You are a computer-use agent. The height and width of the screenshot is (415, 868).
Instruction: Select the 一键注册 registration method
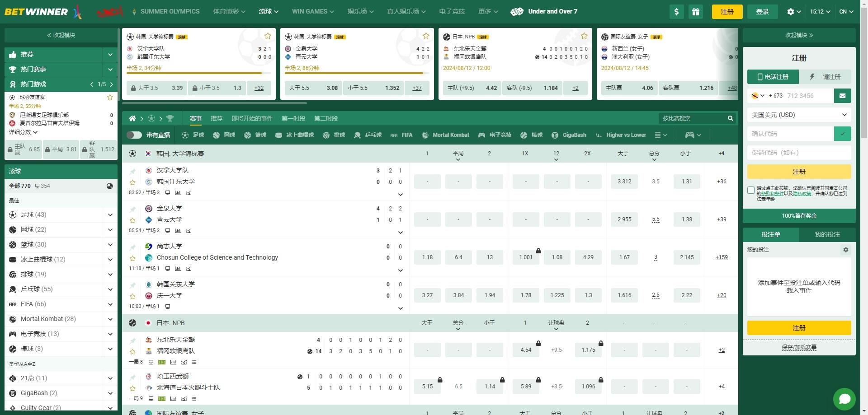point(825,77)
